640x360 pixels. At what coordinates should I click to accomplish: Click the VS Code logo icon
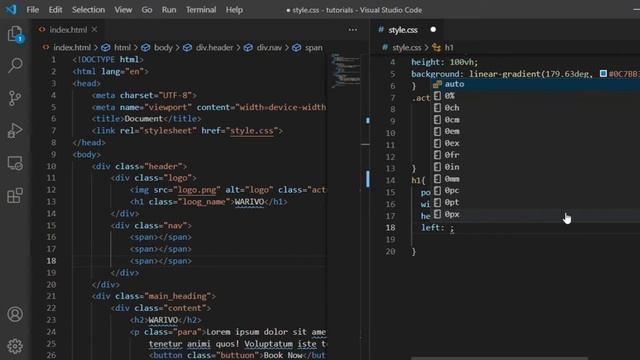(x=11, y=9)
